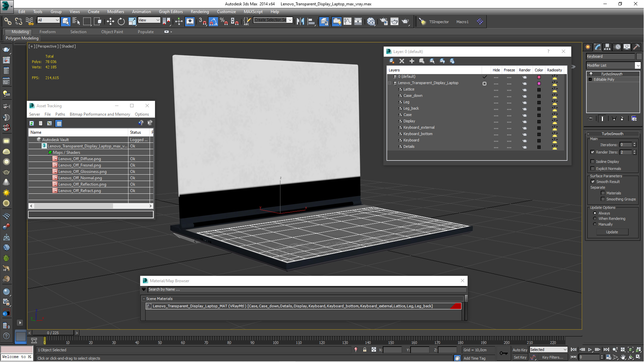Select the Manually update radio option

(x=595, y=224)
